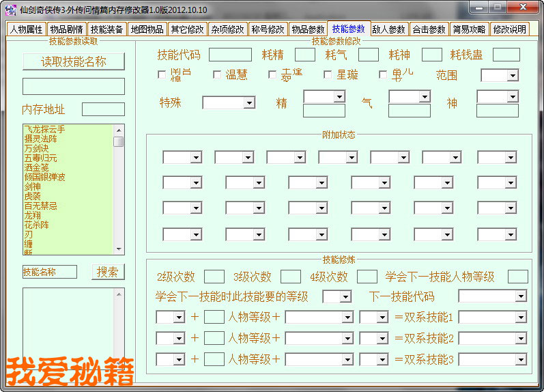This screenshot has width=544, height=392.
Task: Click the skill list scroll-up arrow
Action: click(x=119, y=129)
